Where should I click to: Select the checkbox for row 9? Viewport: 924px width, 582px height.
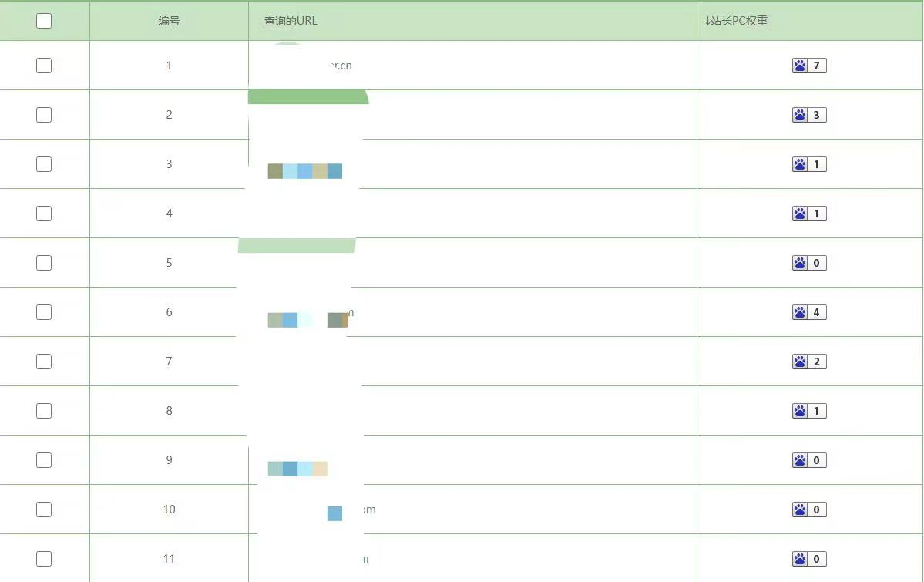pos(44,460)
